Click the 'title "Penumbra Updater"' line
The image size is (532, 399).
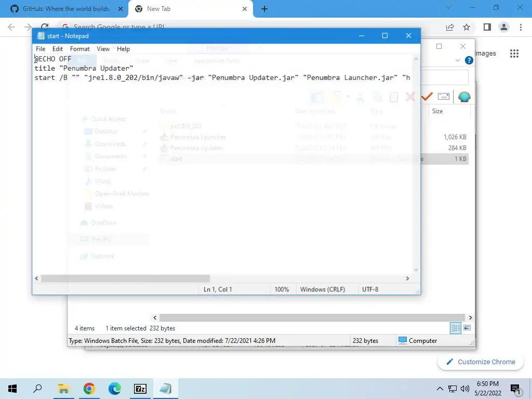click(84, 68)
